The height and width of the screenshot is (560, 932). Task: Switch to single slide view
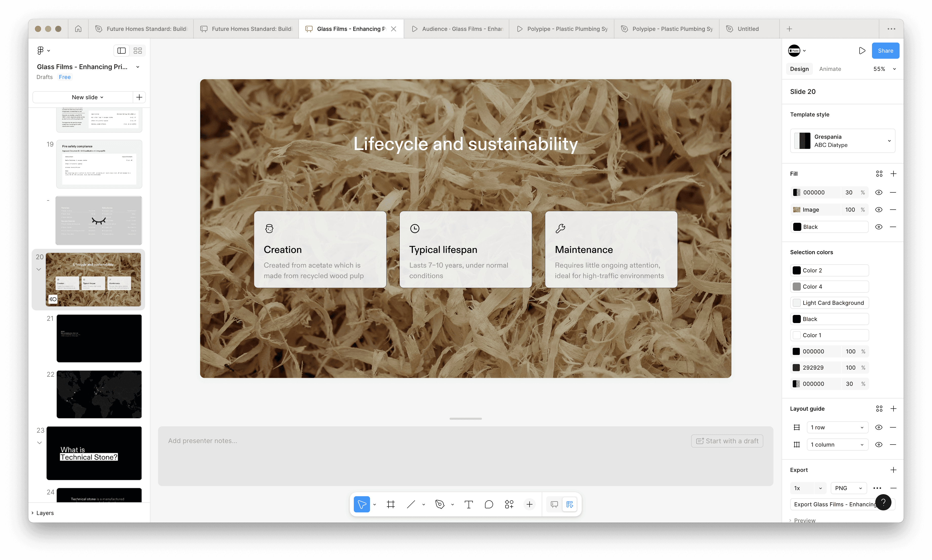coord(122,51)
